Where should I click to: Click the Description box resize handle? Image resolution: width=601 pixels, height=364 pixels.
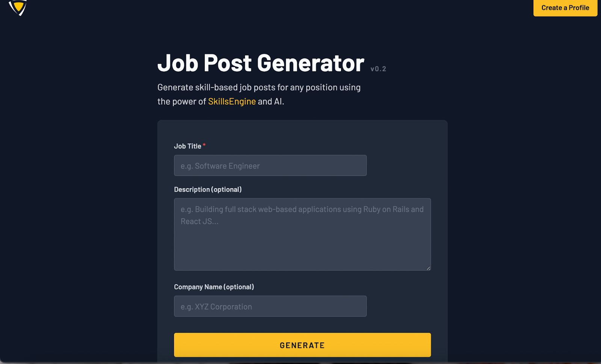(428, 268)
